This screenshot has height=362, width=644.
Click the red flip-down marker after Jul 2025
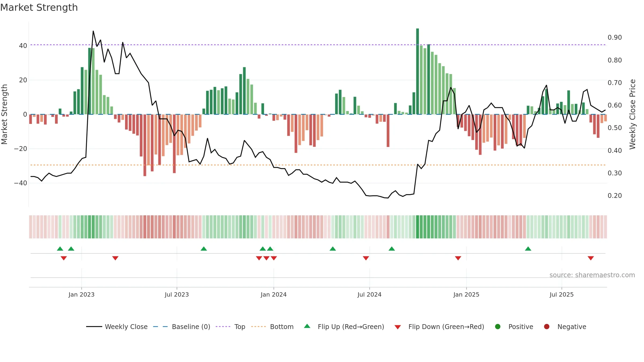(591, 258)
